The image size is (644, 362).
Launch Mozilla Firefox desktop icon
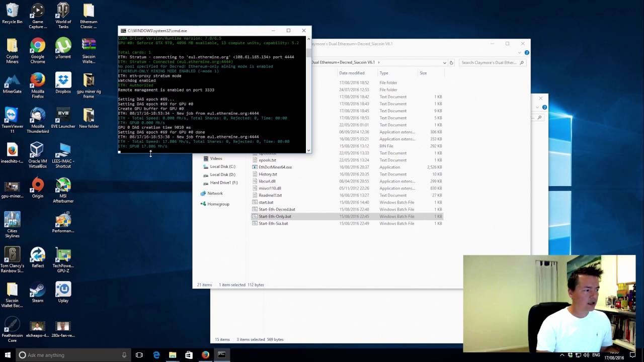[x=38, y=85]
